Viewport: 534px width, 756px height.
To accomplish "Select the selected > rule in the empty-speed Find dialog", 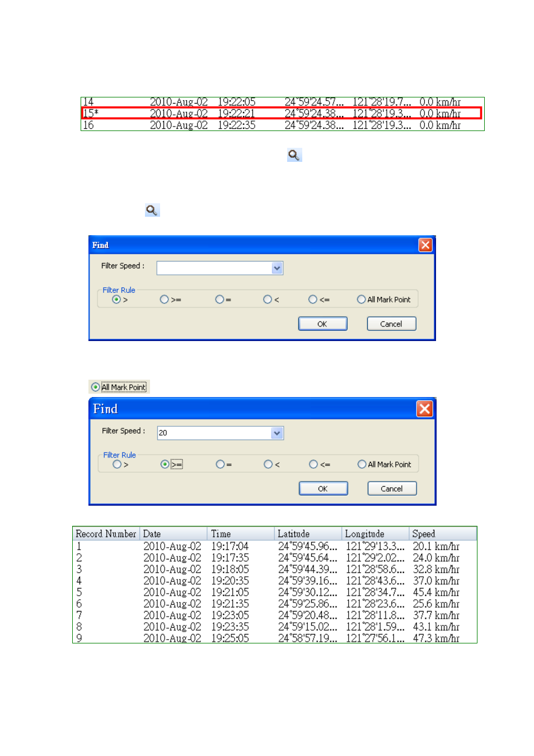I will [116, 300].
